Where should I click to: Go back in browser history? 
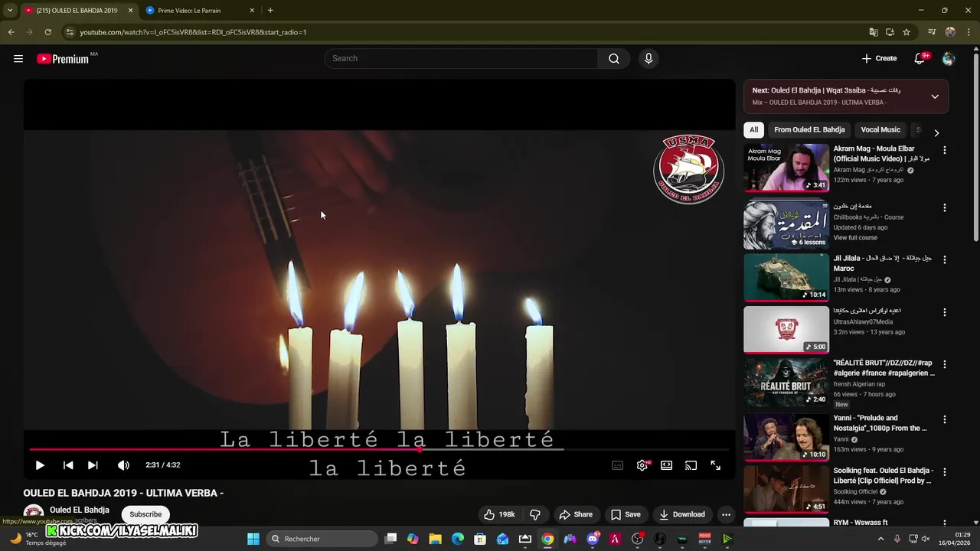coord(11,32)
